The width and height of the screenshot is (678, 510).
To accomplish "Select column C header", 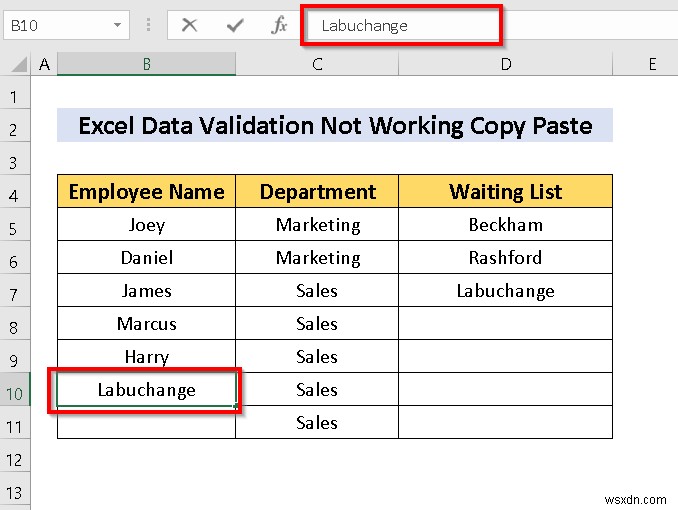I will pyautogui.click(x=317, y=64).
